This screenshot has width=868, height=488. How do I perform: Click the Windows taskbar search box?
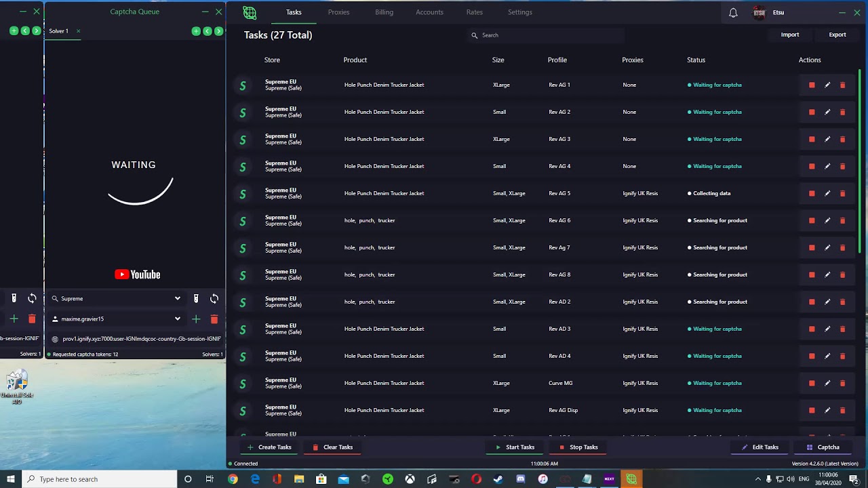pos(100,479)
